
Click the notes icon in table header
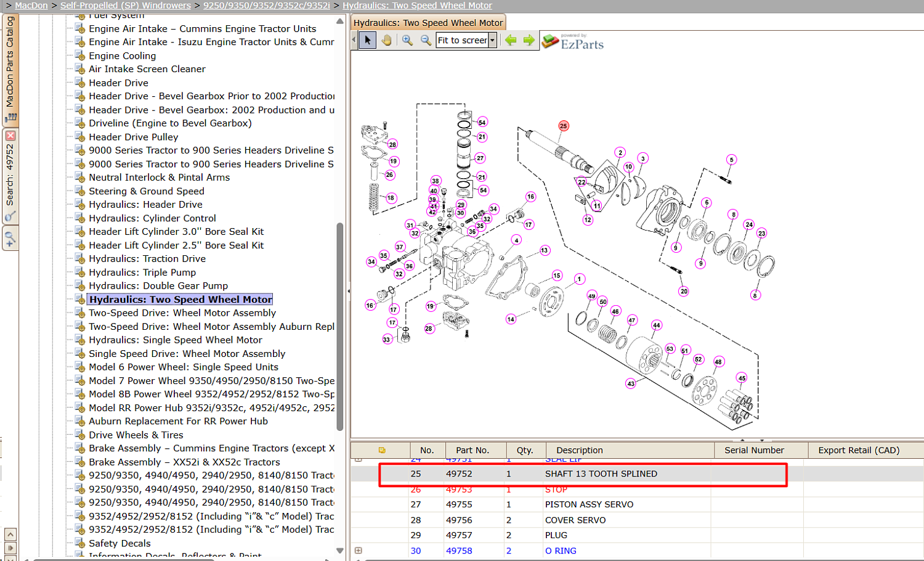point(382,450)
